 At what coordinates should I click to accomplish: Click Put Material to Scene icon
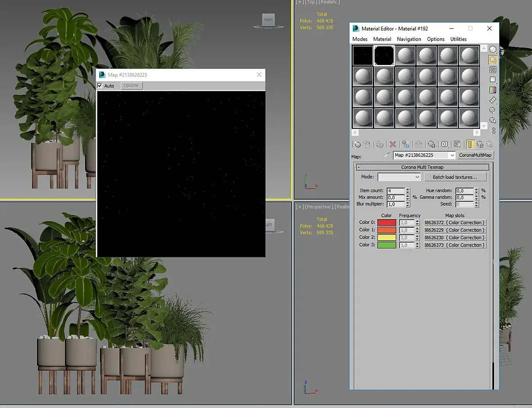pyautogui.click(x=367, y=144)
